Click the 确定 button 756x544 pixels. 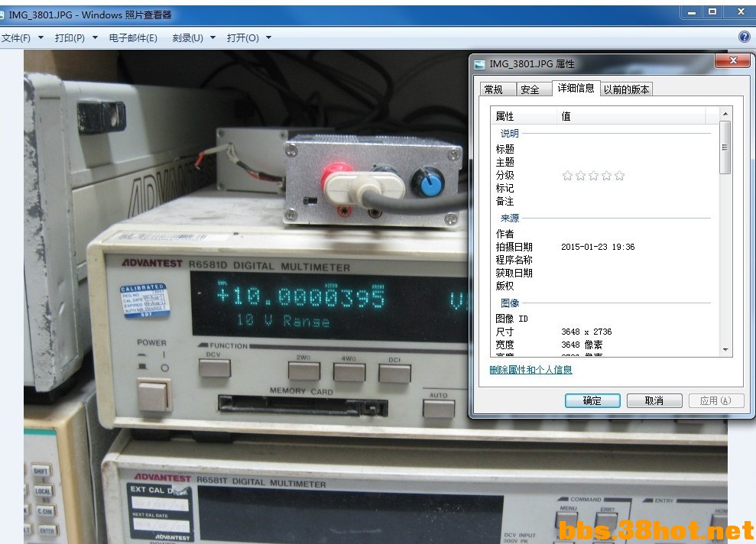[592, 400]
